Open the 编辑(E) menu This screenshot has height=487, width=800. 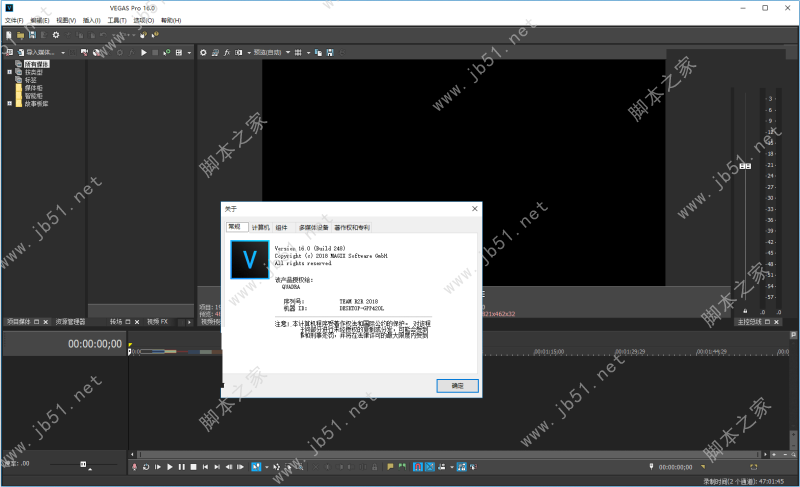click(x=40, y=20)
